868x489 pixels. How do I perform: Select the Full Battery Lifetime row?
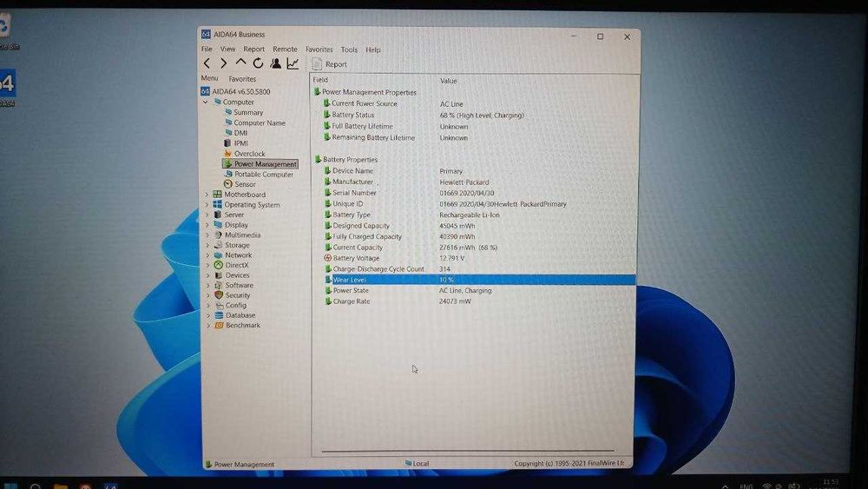(396, 126)
